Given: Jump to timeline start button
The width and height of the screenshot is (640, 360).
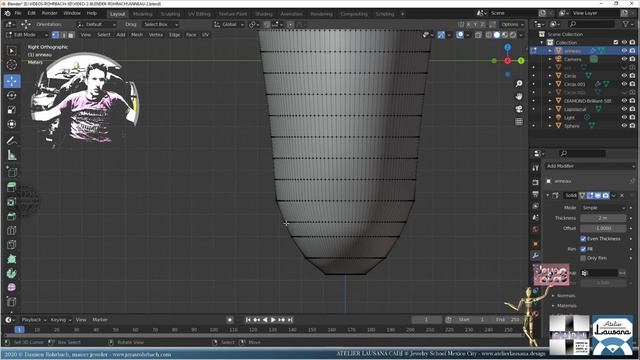Looking at the screenshot, I should (x=248, y=320).
